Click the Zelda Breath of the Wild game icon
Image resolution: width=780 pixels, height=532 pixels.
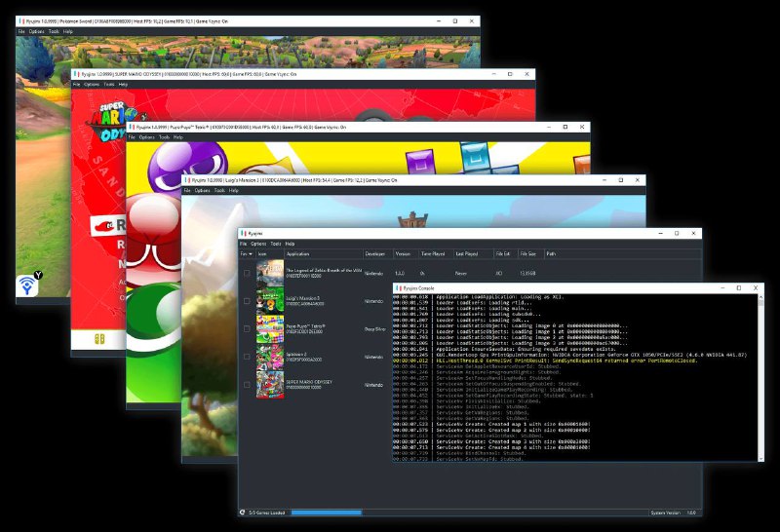coord(270,273)
